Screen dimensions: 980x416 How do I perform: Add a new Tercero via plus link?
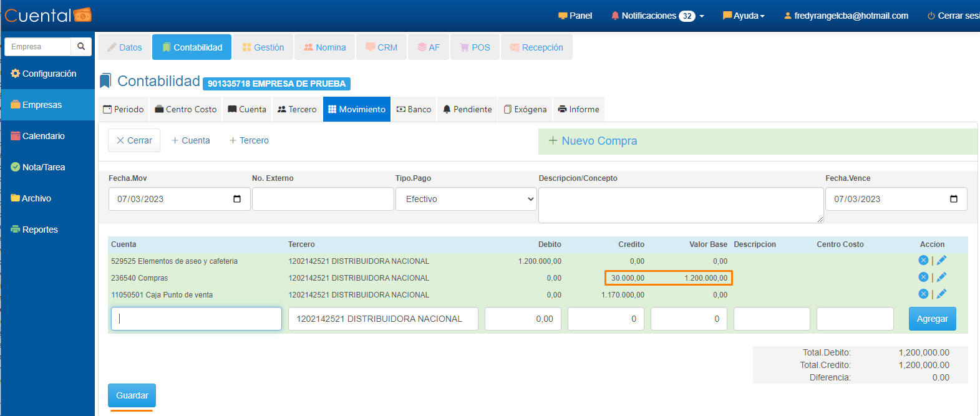point(249,140)
